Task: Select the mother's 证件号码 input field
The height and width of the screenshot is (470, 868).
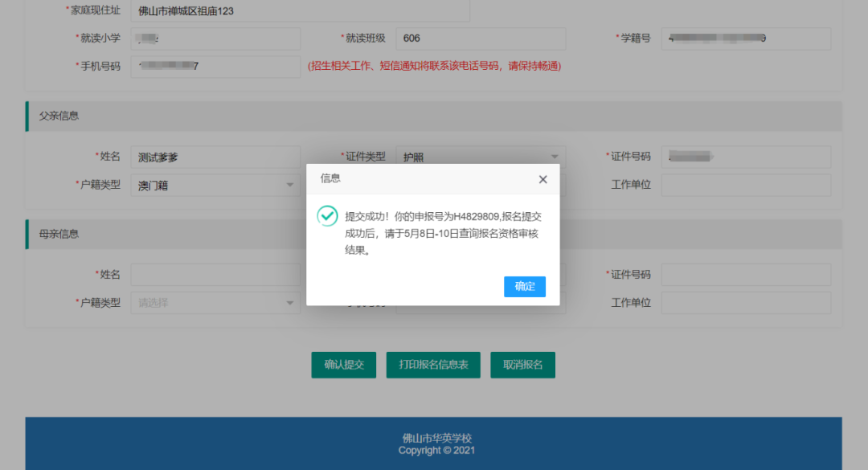Action: point(746,275)
